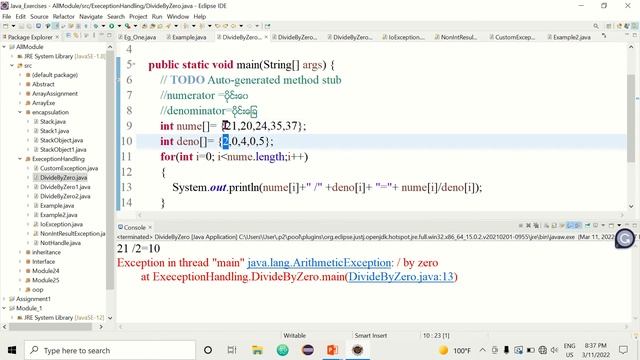Screen dimensions: 640x360
Task: Close the Package Explorer view
Action: pos(57,37)
